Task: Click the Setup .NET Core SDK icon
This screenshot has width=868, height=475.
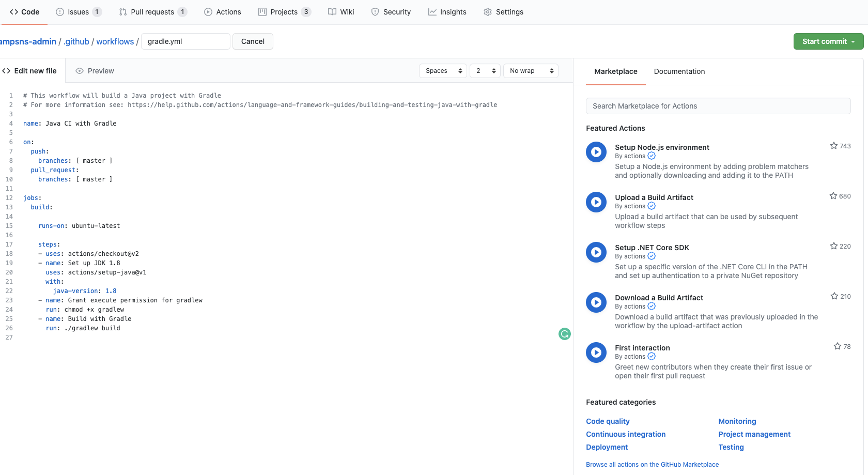Action: [596, 252]
